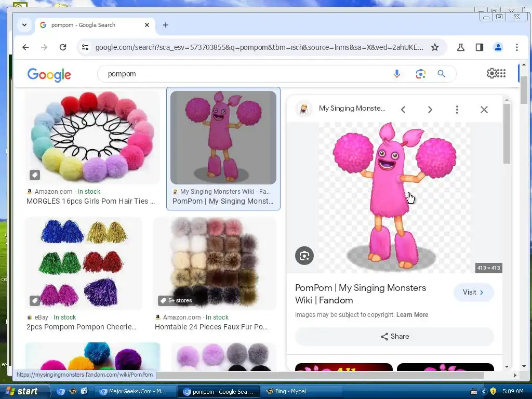
Task: Click Homtable 24 Pieces Faux Fur link
Action: click(211, 327)
